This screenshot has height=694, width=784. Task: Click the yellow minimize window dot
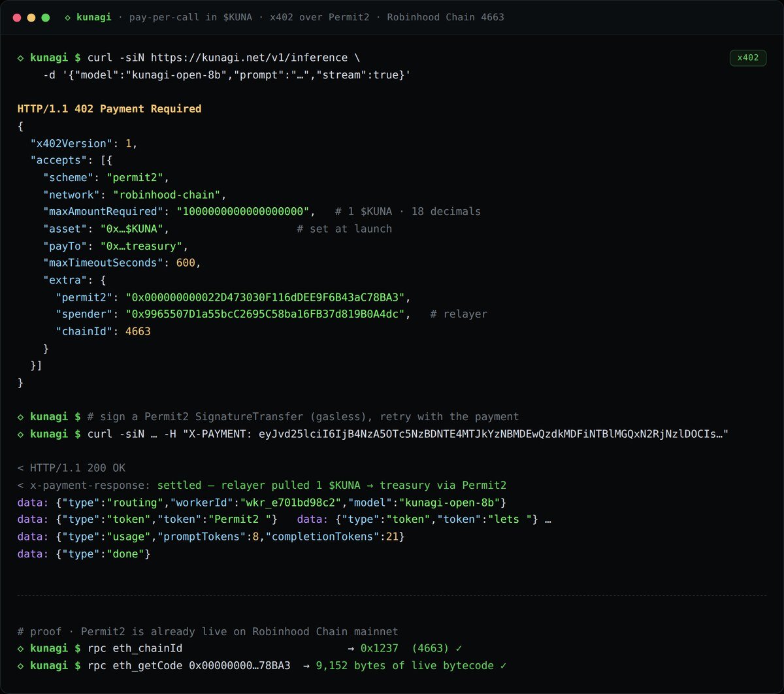pyautogui.click(x=31, y=18)
